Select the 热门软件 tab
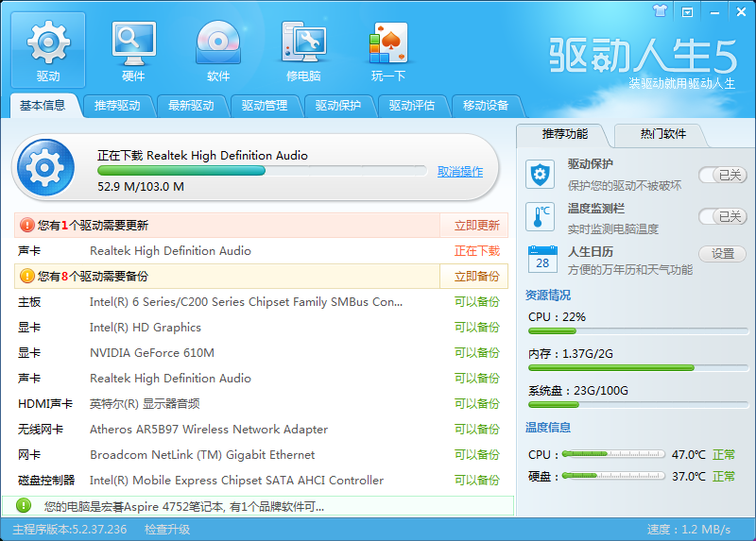The height and width of the screenshot is (541, 756). (x=662, y=134)
